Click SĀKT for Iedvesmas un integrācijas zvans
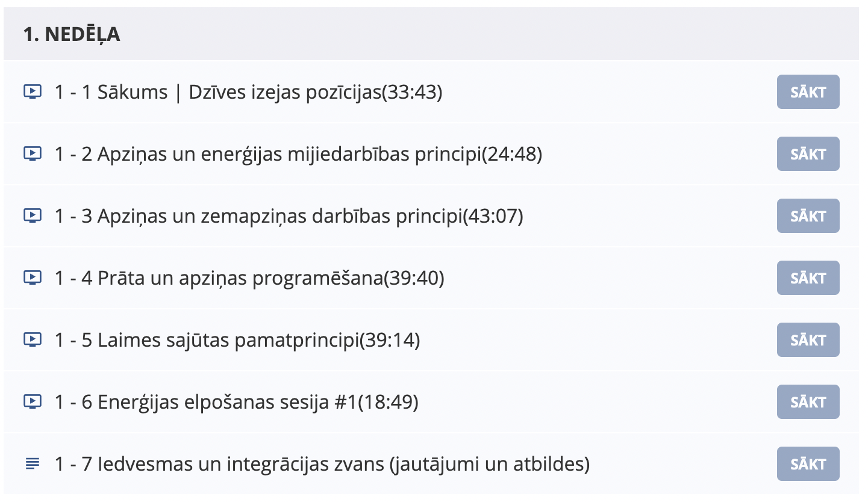 pos(808,464)
